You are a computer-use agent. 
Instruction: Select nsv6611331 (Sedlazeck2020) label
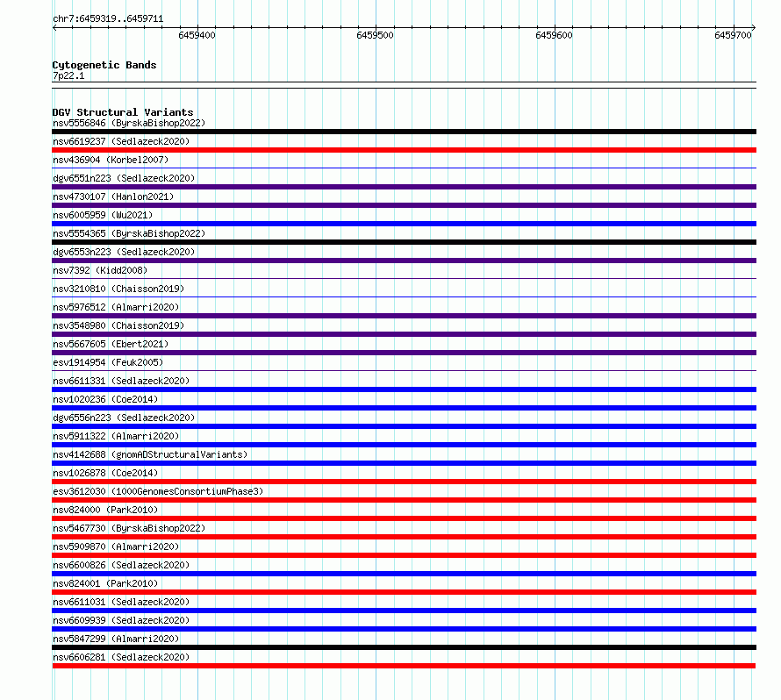[121, 381]
